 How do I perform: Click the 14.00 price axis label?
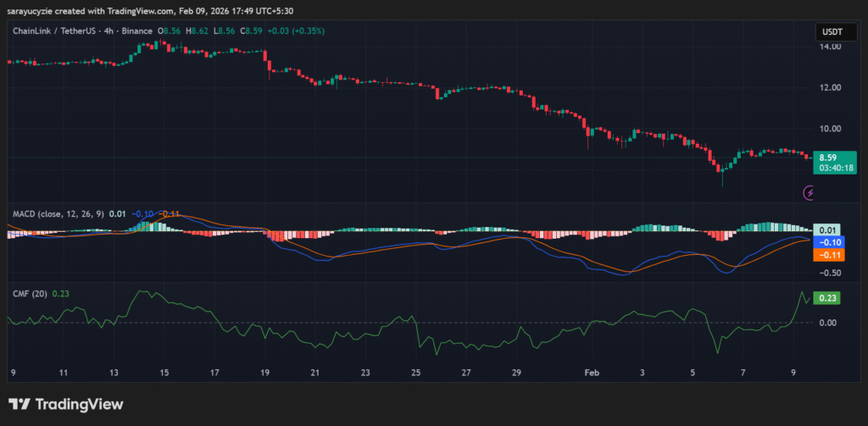pos(830,47)
